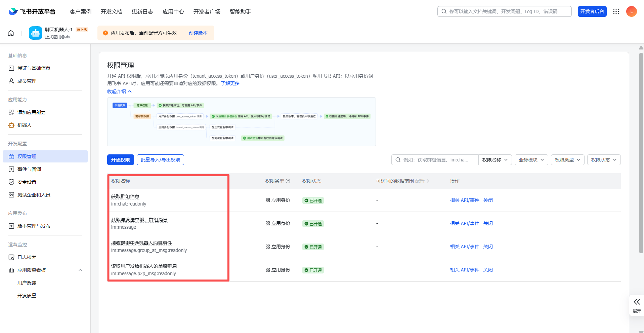Open the 权限类型 filter dropdown
This screenshot has width=644, height=333.
(x=568, y=160)
